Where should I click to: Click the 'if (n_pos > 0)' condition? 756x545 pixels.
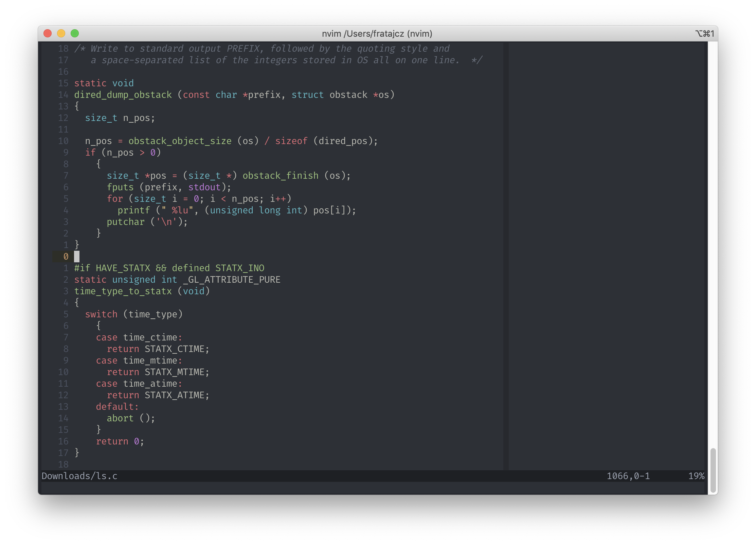pos(123,153)
